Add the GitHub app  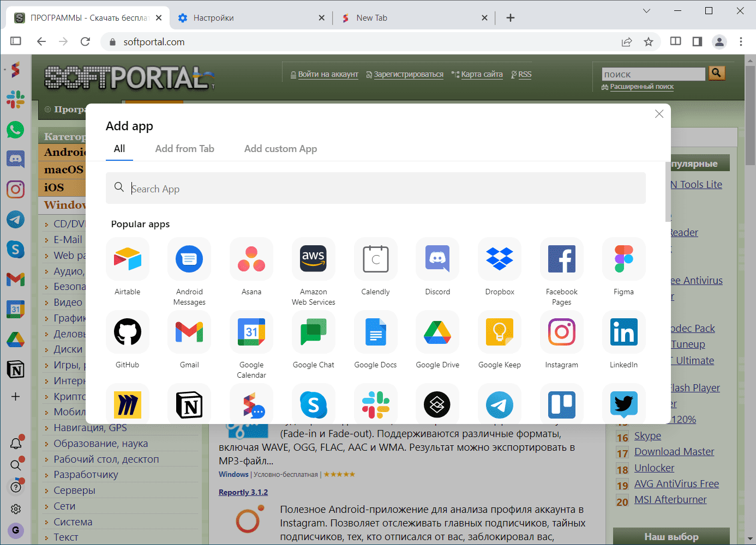click(x=128, y=332)
